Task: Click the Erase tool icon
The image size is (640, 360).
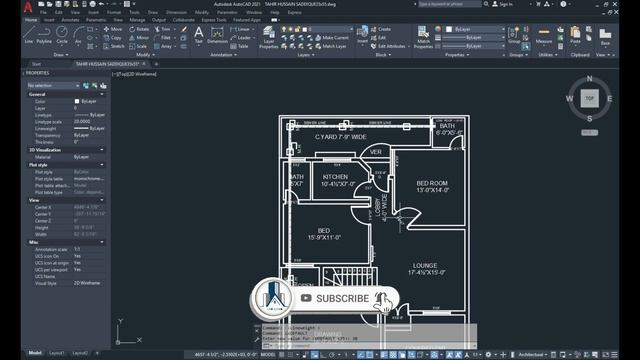Action: click(x=184, y=29)
